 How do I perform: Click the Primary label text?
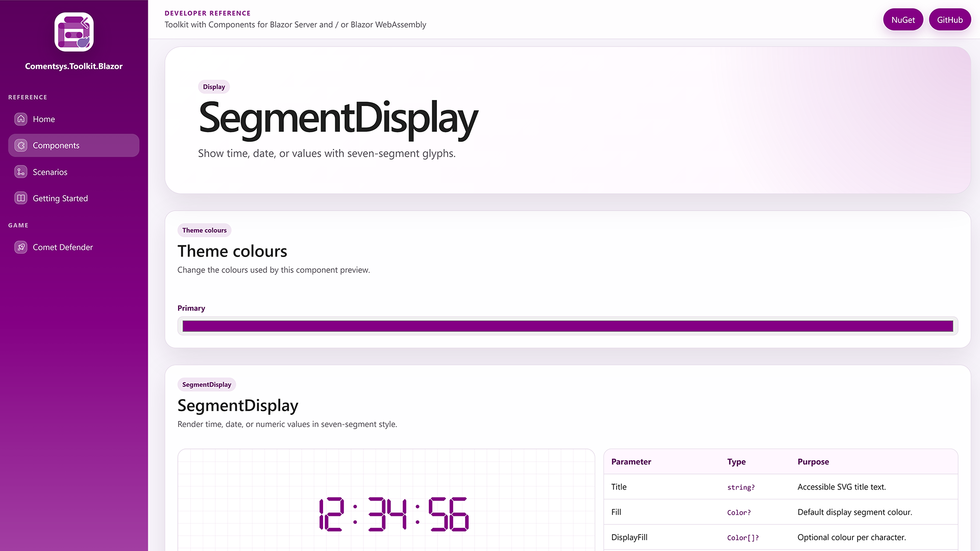191,308
